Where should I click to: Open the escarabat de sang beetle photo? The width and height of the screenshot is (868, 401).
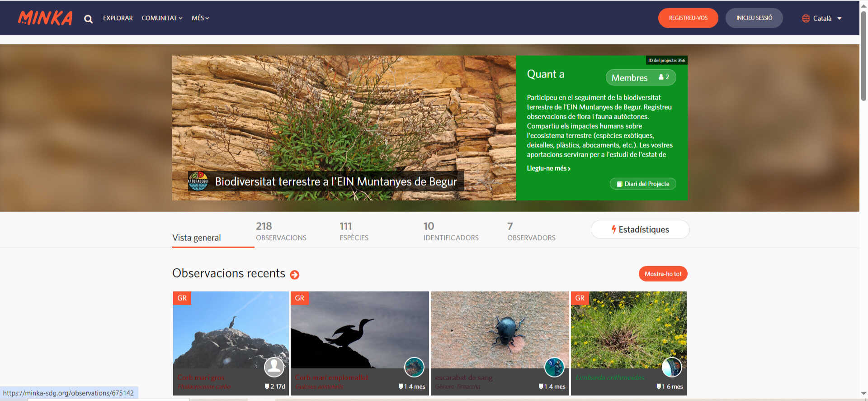500,329
